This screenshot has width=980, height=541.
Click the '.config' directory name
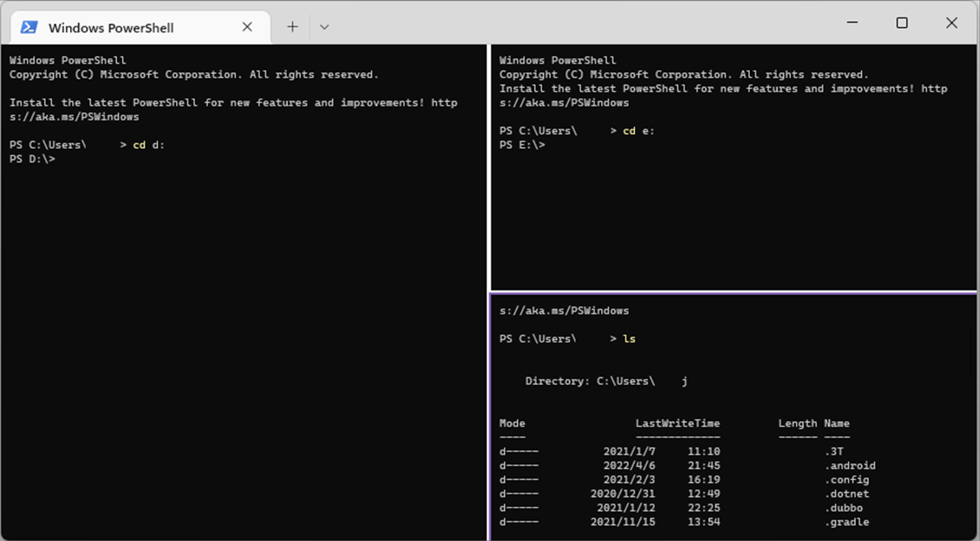846,479
